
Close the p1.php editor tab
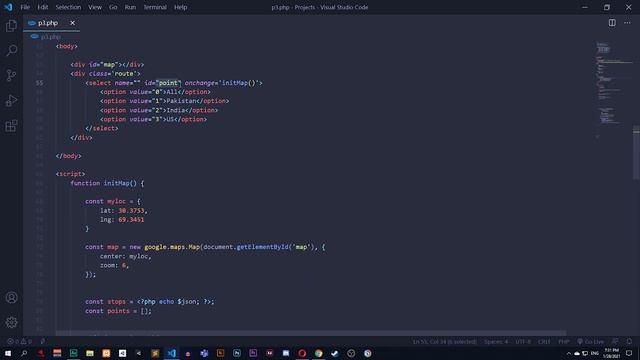[72, 23]
